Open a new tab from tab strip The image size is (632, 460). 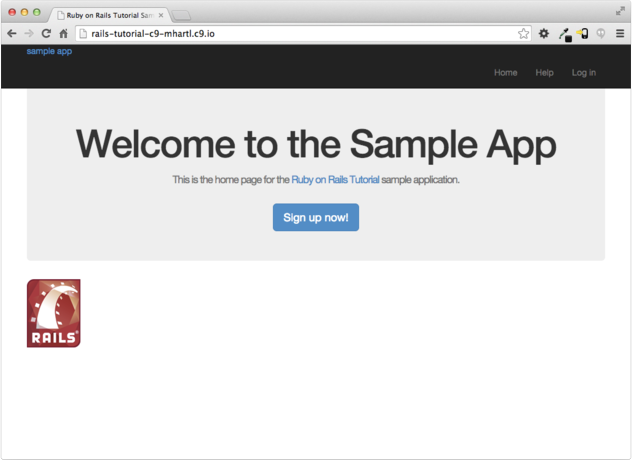(x=182, y=16)
